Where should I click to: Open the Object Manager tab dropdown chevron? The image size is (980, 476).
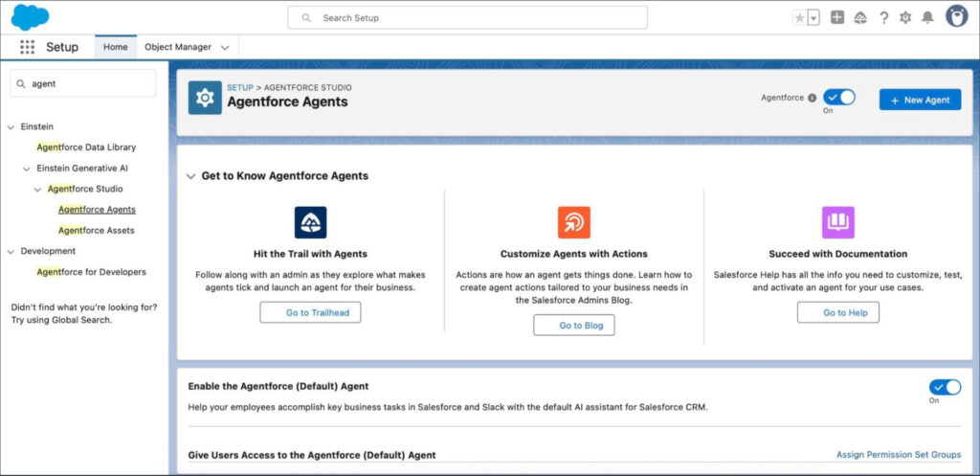[x=225, y=47]
